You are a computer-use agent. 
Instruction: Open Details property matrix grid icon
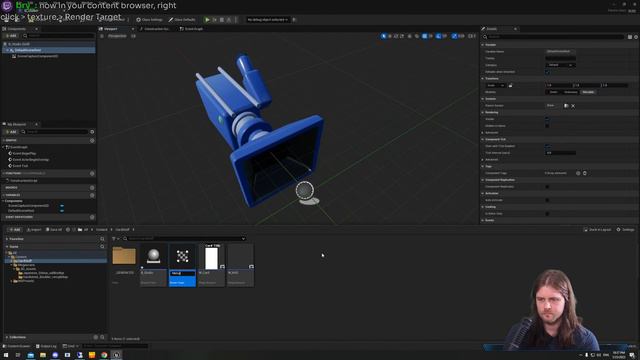pos(630,37)
